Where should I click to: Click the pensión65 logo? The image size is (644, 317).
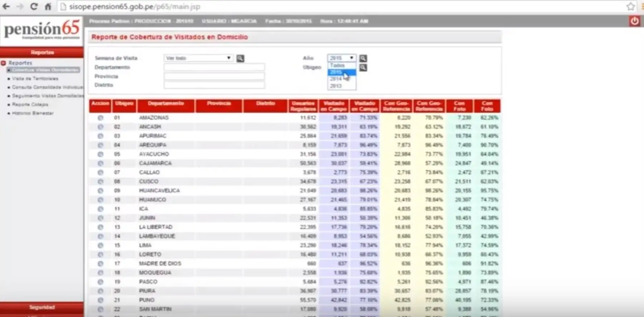click(x=42, y=30)
